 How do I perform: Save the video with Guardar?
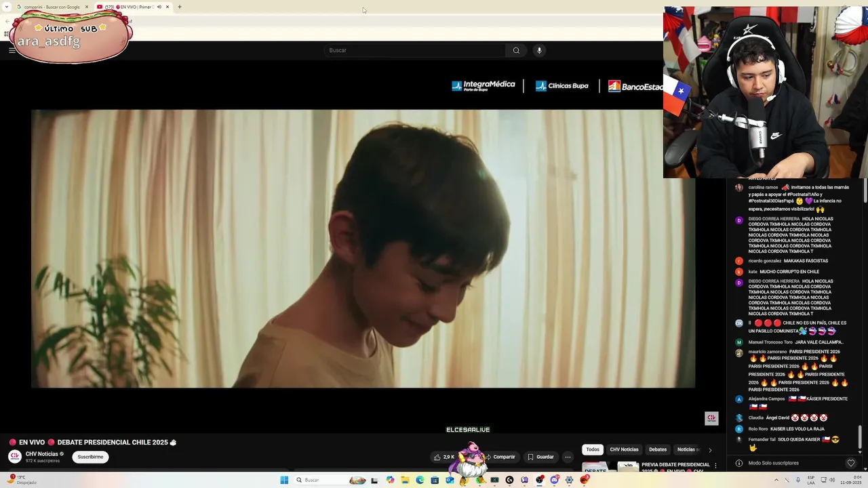540,457
